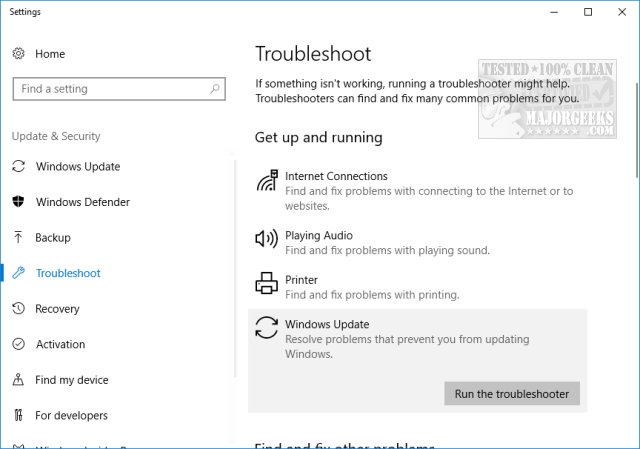The width and height of the screenshot is (640, 449).
Task: Click the Playing Audio speaker icon
Action: click(267, 238)
